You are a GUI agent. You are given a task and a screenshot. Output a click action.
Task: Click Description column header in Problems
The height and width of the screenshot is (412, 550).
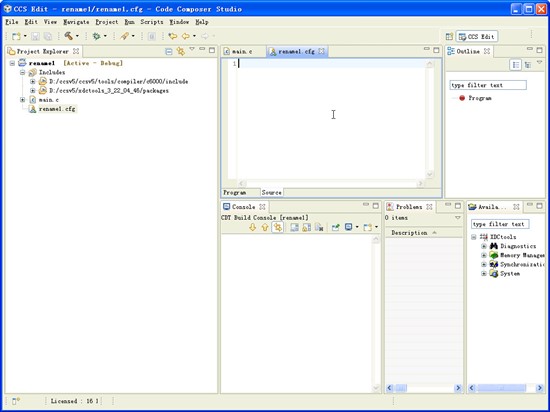pos(424,233)
